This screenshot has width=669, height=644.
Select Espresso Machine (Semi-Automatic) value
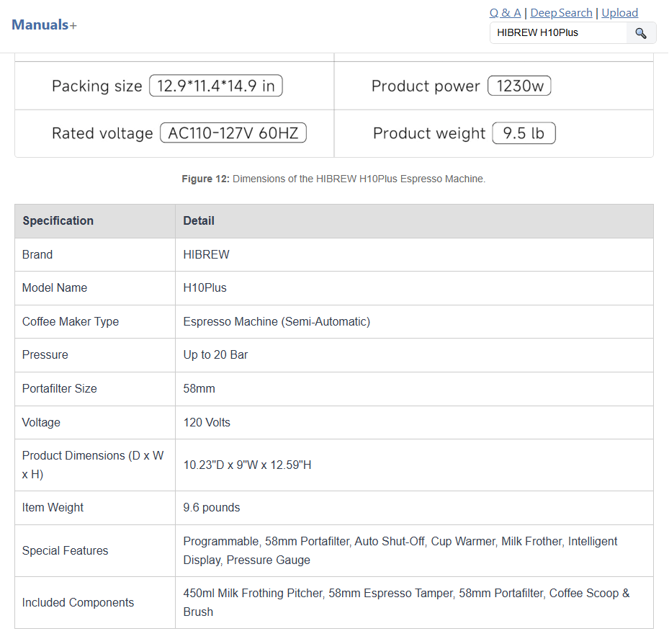277,322
